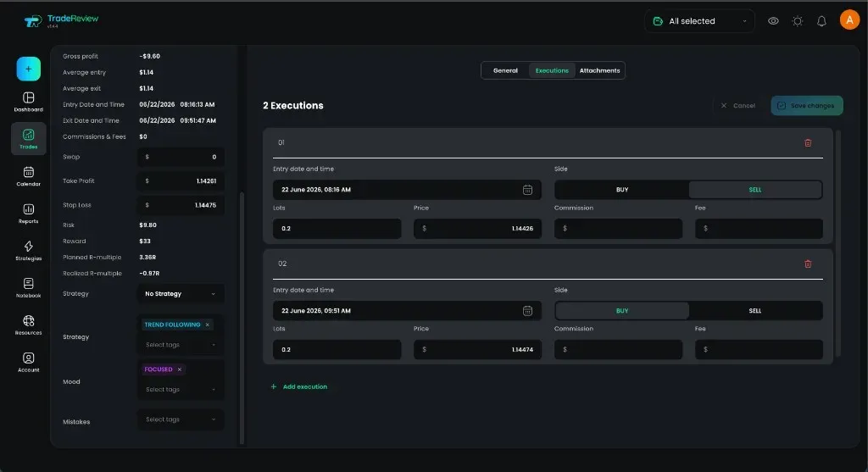Click the plus icon beside Add execution
Image resolution: width=868 pixels, height=472 pixels.
tap(274, 386)
